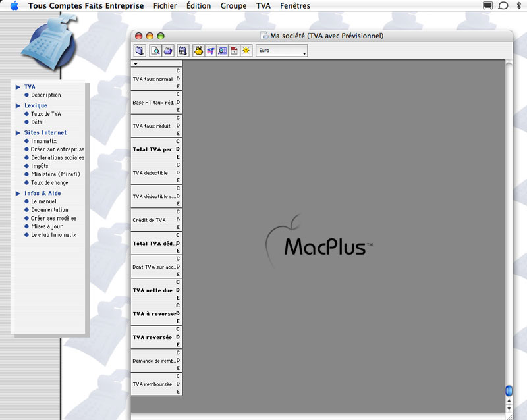
Task: Select the "TVA taux réduit" row label
Action: (152, 126)
